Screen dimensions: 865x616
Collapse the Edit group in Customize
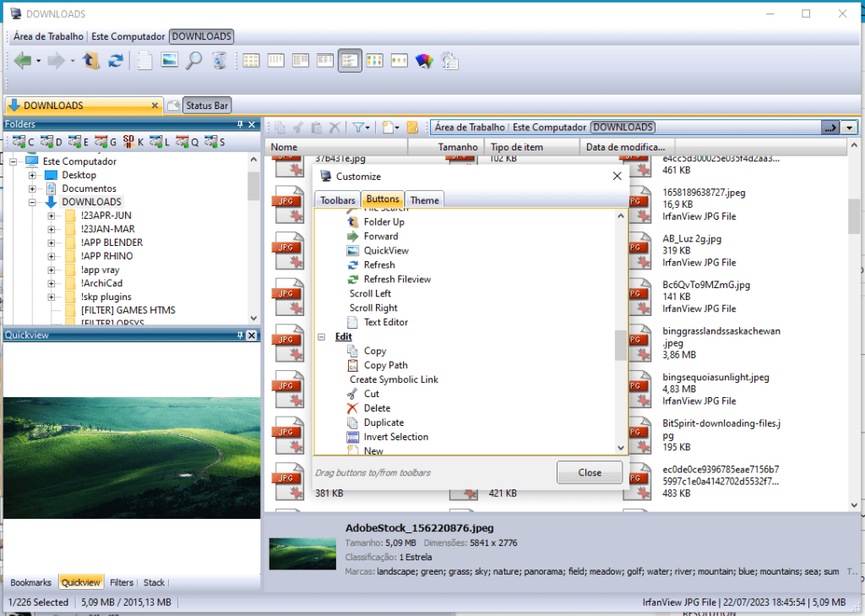(x=322, y=336)
